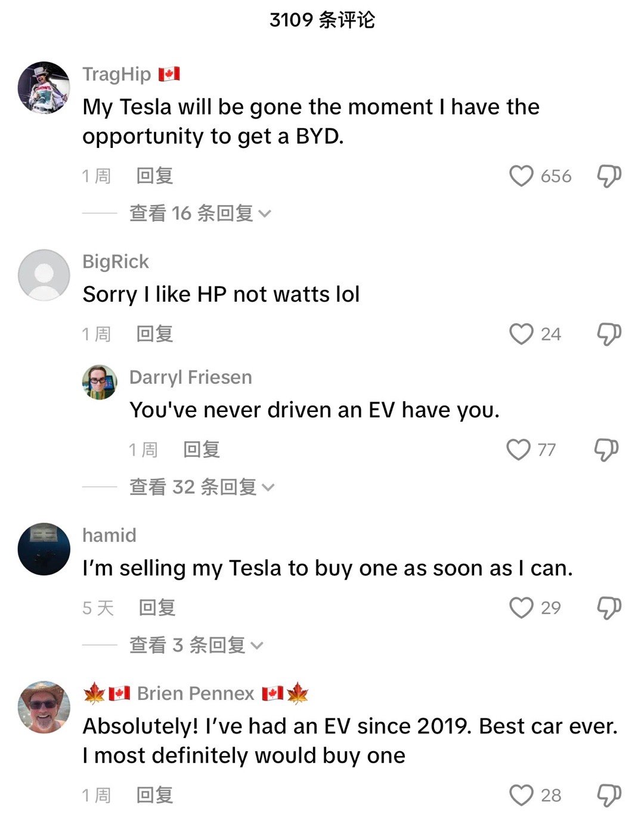644x818 pixels.
Task: Dislike Darryl Friesen's EV reply
Action: 606,450
